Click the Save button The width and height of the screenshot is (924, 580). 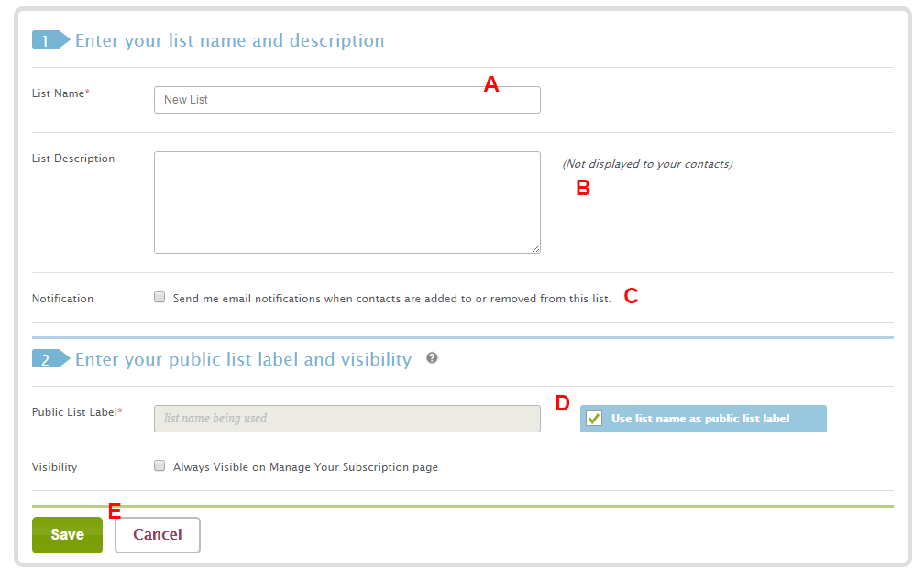(67, 534)
